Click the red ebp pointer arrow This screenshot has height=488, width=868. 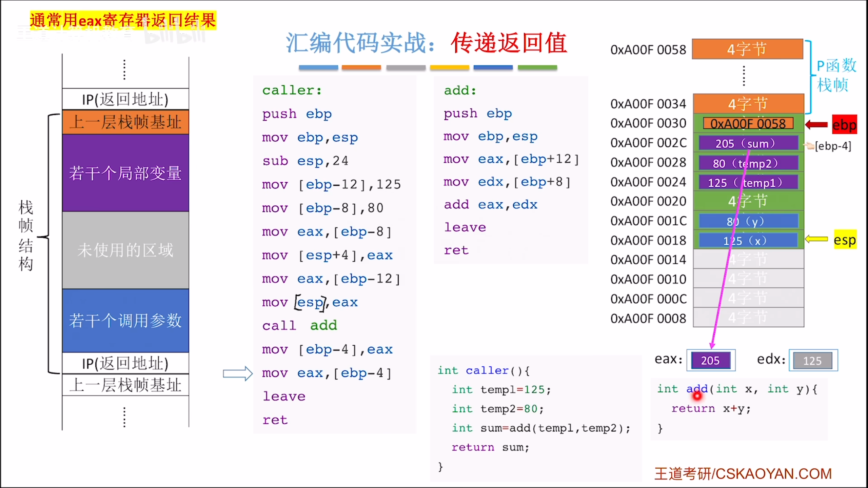[x=816, y=125]
